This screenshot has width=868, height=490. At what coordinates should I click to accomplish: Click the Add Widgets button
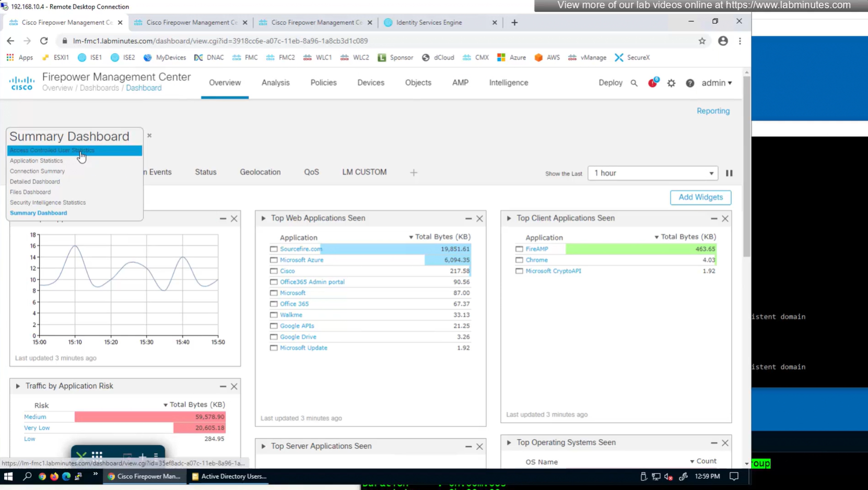click(700, 197)
